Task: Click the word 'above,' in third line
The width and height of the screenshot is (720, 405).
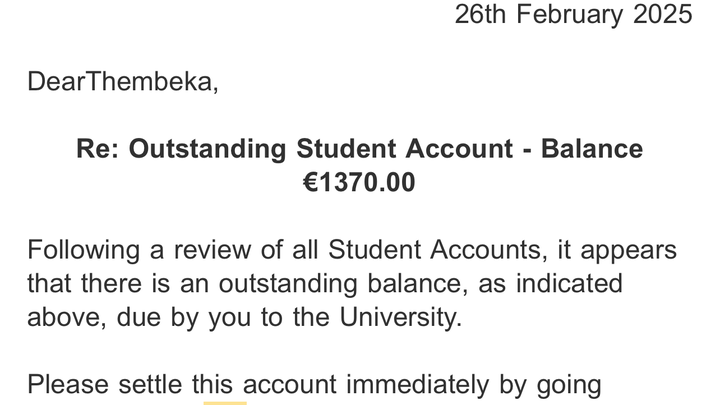Action: click(x=67, y=317)
